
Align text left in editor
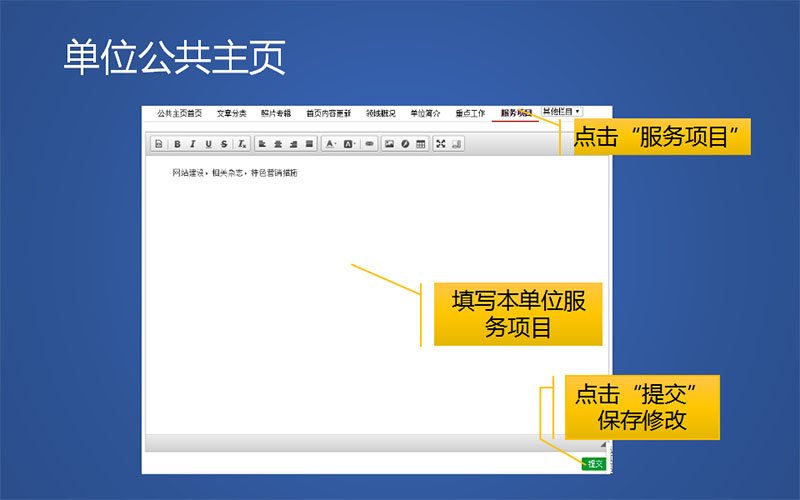(x=263, y=144)
